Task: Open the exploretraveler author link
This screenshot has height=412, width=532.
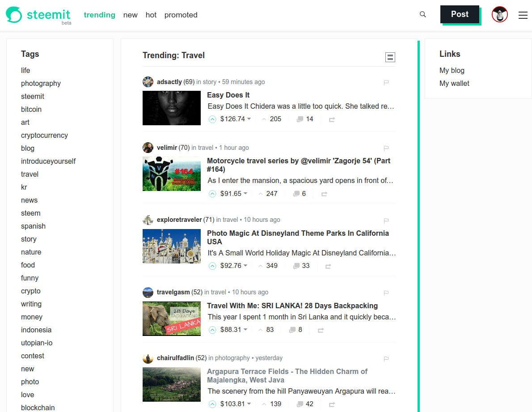Action: click(179, 220)
